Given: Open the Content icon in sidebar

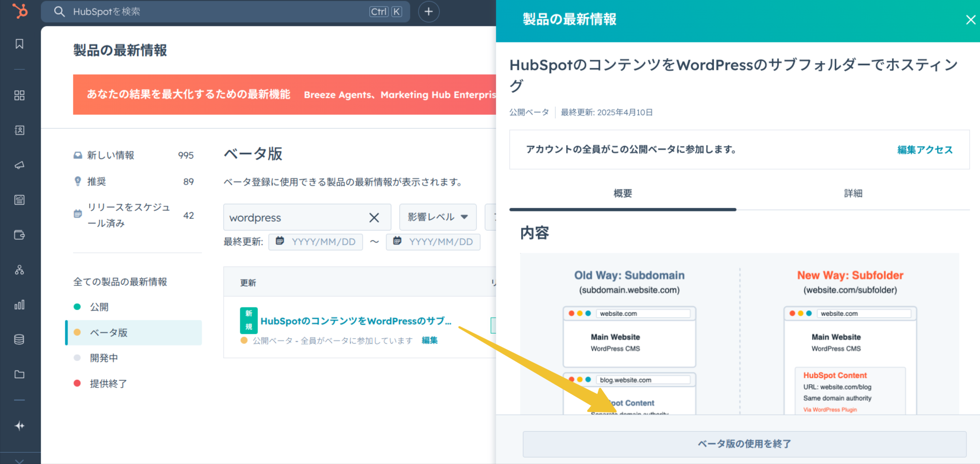Looking at the screenshot, I should click(x=19, y=200).
